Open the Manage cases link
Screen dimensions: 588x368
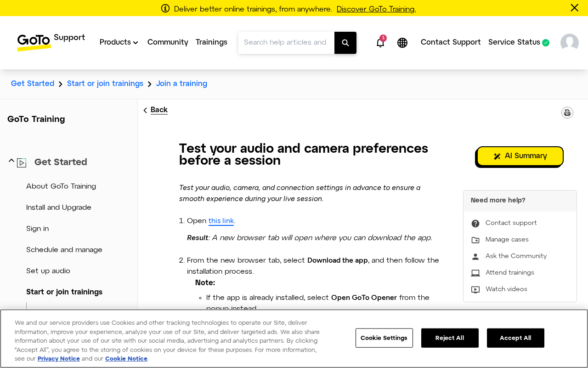[x=507, y=240]
